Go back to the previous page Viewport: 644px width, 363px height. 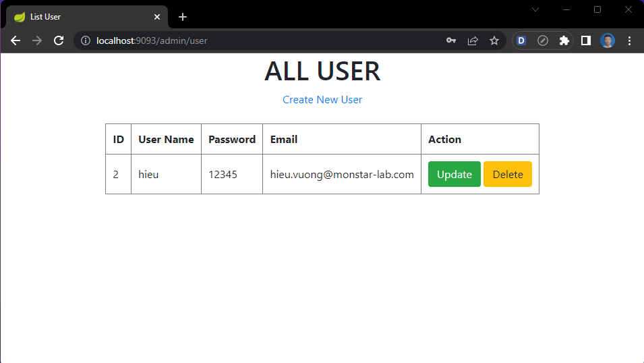click(x=16, y=40)
